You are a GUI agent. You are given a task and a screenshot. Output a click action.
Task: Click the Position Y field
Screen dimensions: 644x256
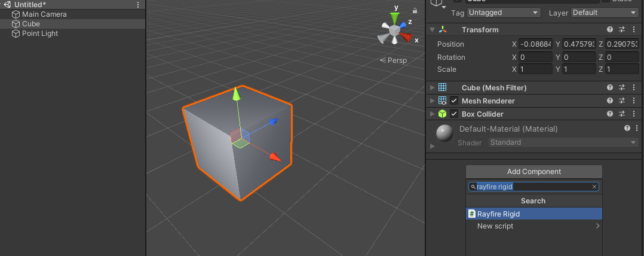579,44
